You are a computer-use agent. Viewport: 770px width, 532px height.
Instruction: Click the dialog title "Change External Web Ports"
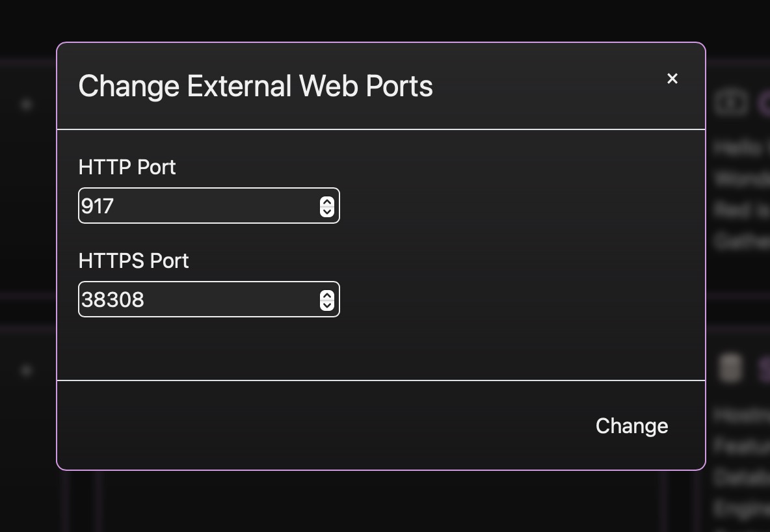pyautogui.click(x=256, y=86)
